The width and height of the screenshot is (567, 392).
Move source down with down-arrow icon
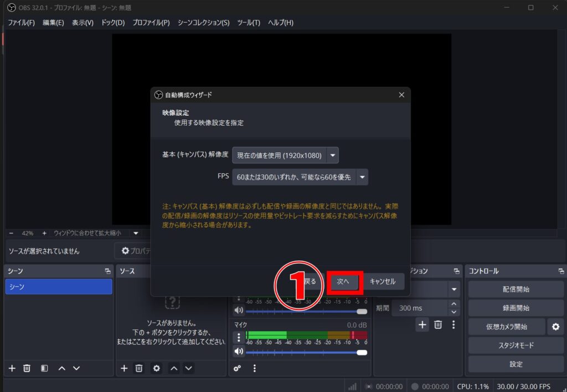188,368
